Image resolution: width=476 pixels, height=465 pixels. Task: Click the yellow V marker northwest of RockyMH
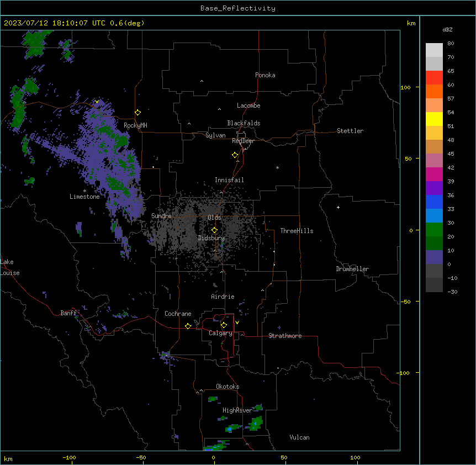click(97, 102)
